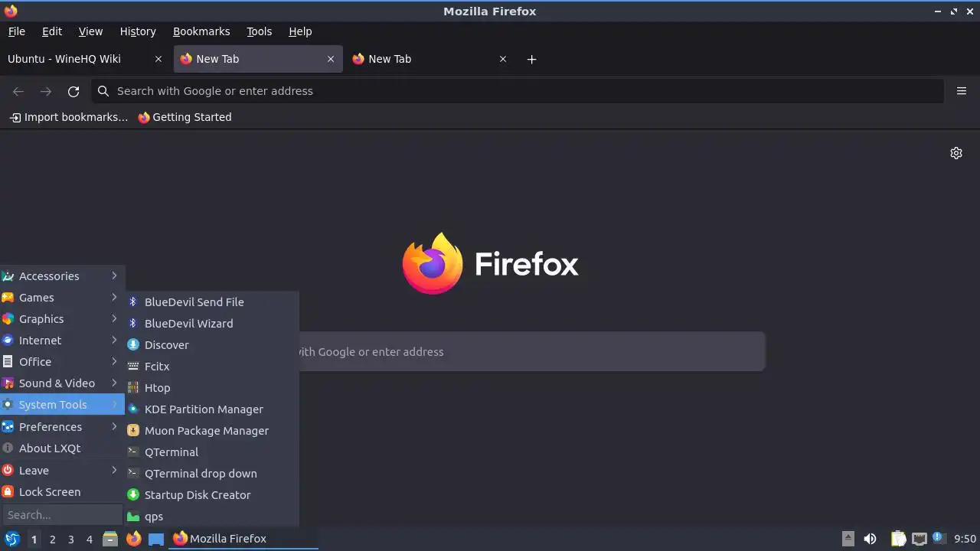Launch Fcitx input method
The image size is (980, 551).
click(212, 366)
